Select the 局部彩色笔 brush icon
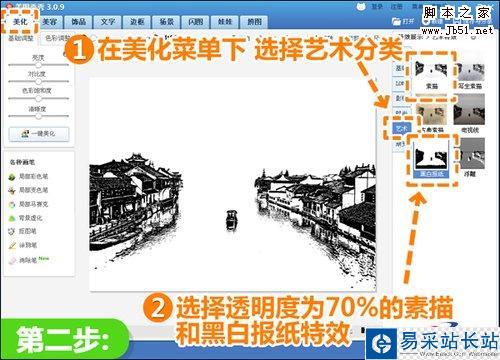 (12, 177)
